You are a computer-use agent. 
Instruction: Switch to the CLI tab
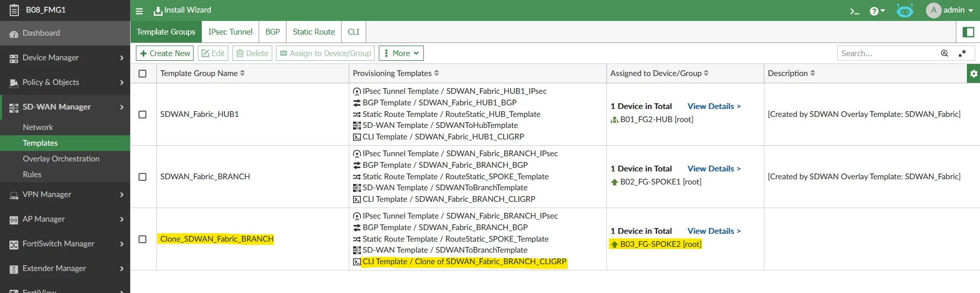pyautogui.click(x=354, y=32)
